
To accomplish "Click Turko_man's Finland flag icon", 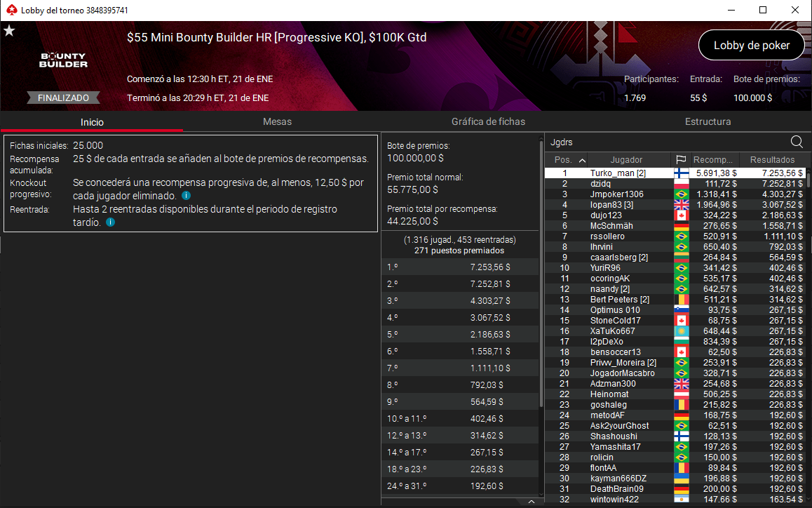I will (x=681, y=173).
